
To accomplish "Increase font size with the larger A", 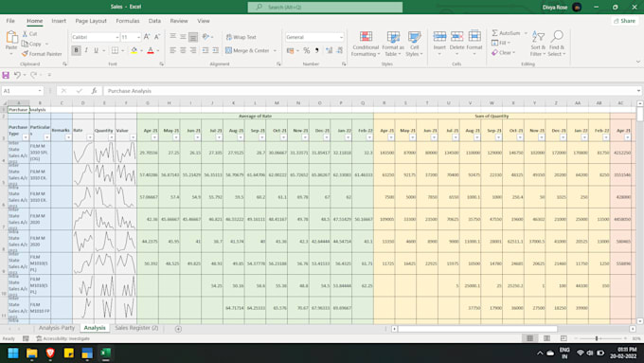I will pos(147,37).
